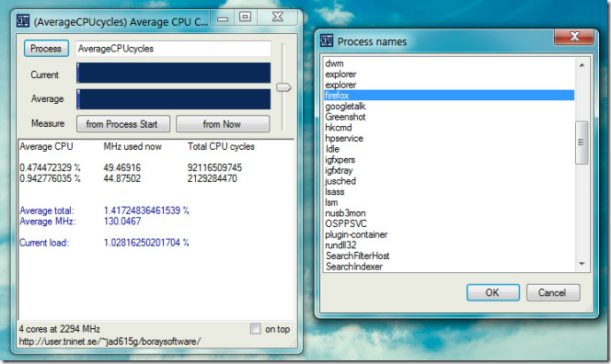The height and width of the screenshot is (364, 611).
Task: Click the Process button
Action: pyautogui.click(x=46, y=49)
